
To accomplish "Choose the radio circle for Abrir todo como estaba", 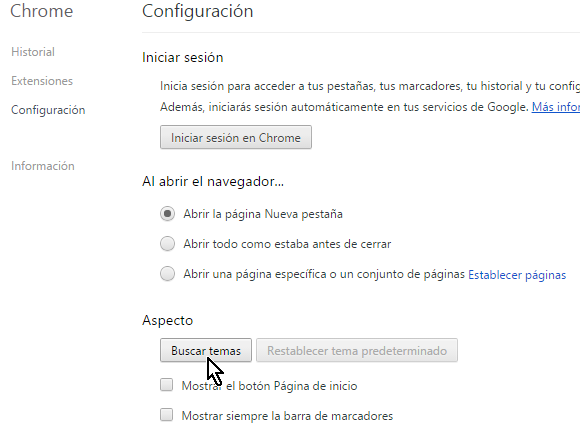I will (x=167, y=244).
